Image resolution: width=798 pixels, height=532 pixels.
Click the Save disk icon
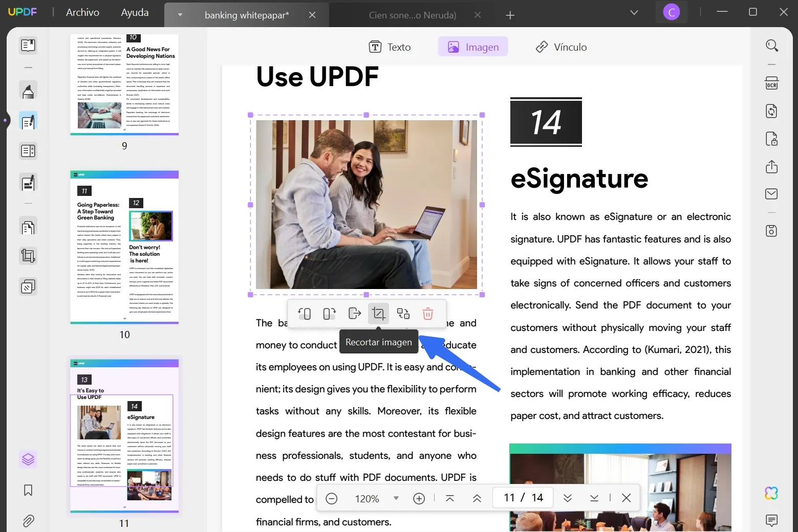pos(771,231)
